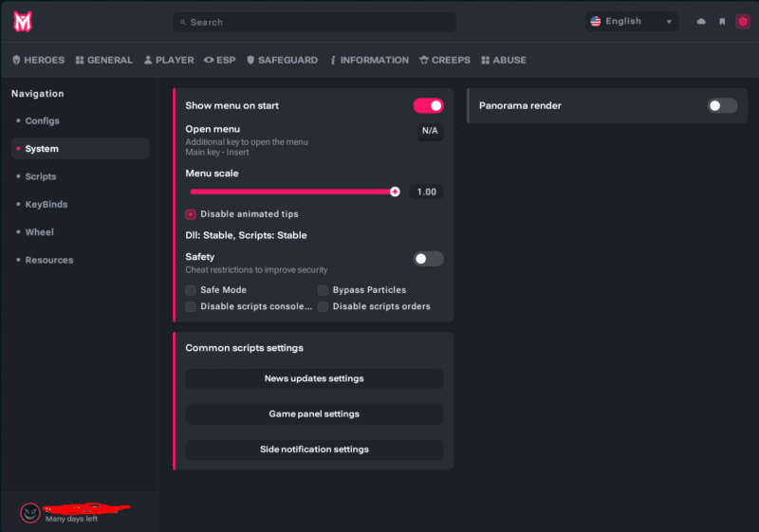Open the English language dropdown
This screenshot has width=759, height=532.
point(632,21)
